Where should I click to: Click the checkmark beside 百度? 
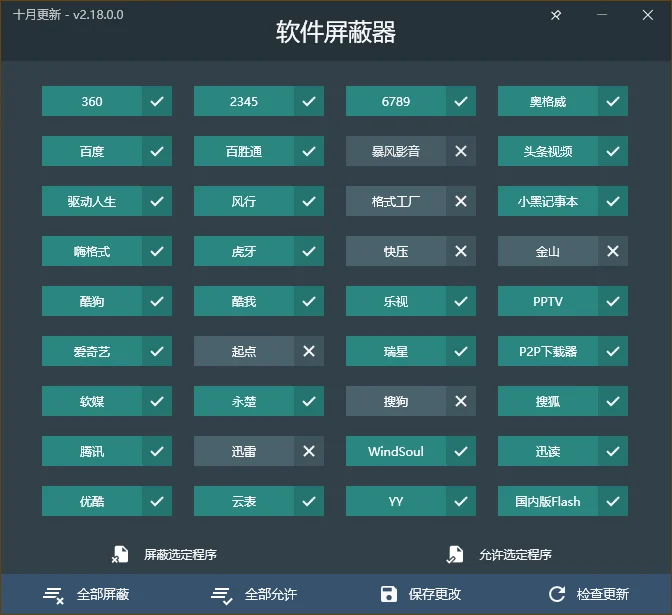(157, 151)
